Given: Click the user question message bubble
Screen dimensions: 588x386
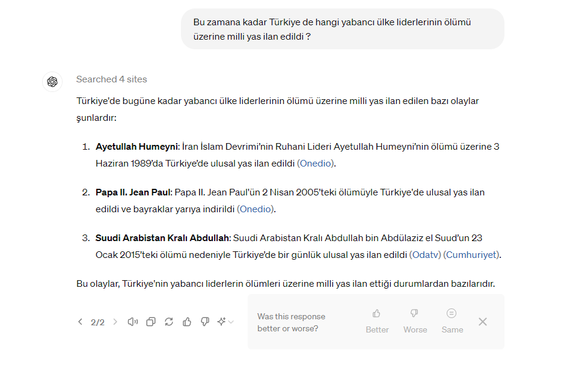Looking at the screenshot, I should coord(342,29).
